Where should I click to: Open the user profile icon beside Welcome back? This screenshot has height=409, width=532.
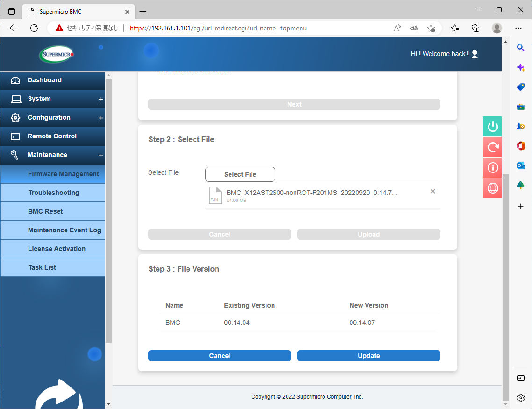coord(474,54)
